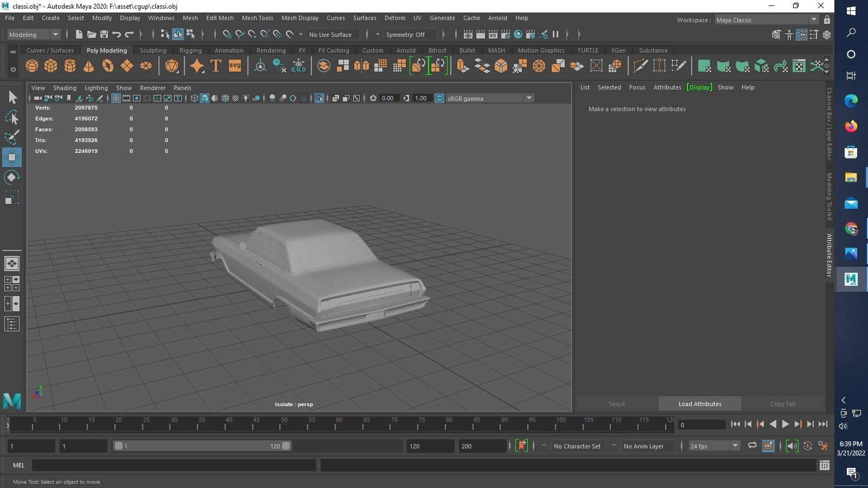Create a polygon sphere from the shelf
Viewport: 868px width, 488px height.
coord(32,66)
